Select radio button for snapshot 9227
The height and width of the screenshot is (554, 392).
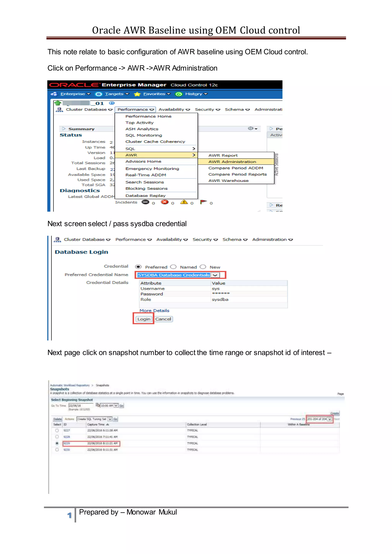coord(57,430)
